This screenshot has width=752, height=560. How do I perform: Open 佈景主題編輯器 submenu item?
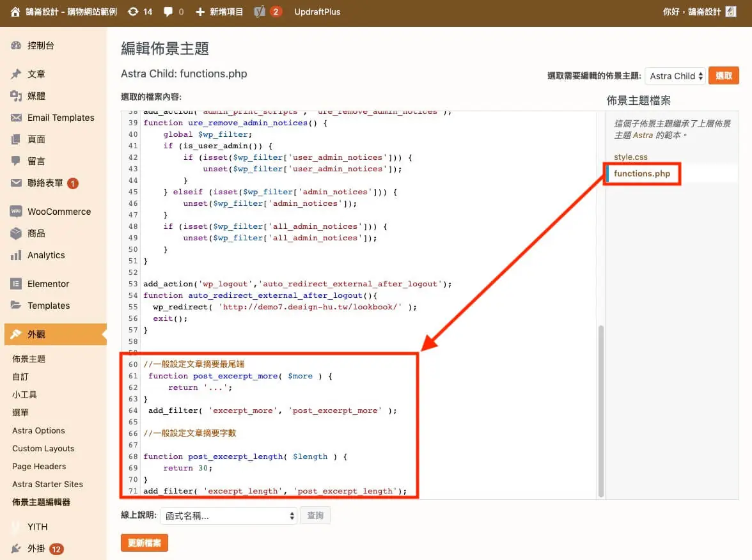(41, 502)
